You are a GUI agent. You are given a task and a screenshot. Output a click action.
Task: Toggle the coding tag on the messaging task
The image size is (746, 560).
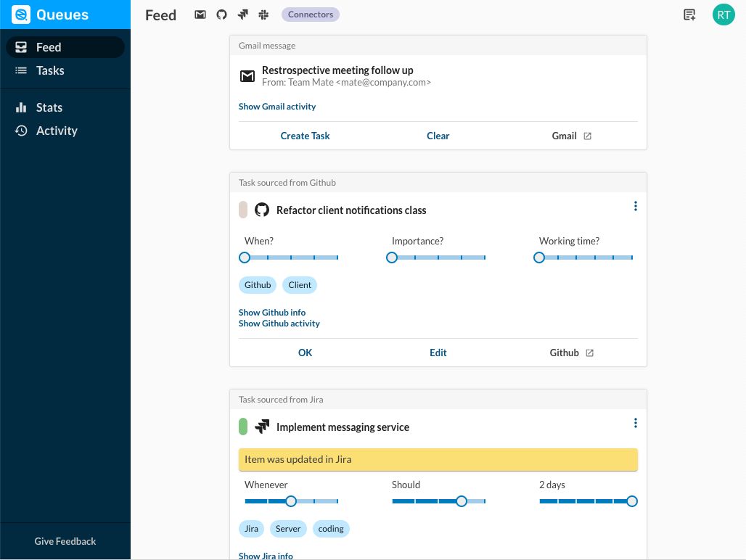331,529
